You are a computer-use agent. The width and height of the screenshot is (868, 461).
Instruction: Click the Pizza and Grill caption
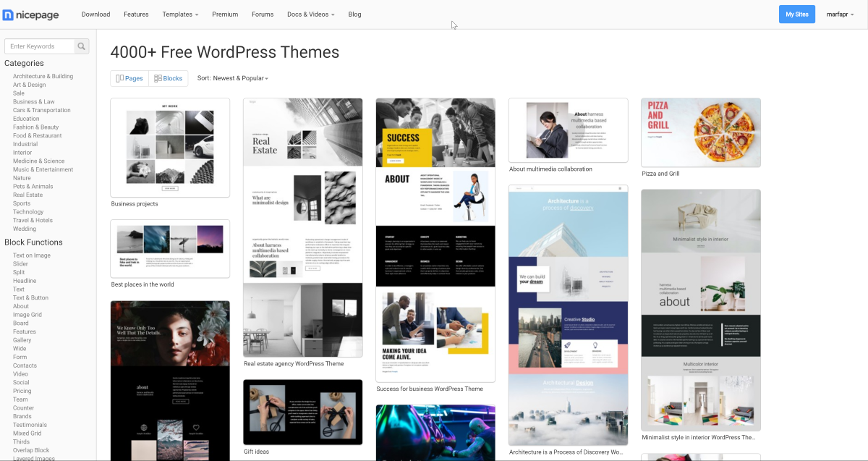point(661,174)
